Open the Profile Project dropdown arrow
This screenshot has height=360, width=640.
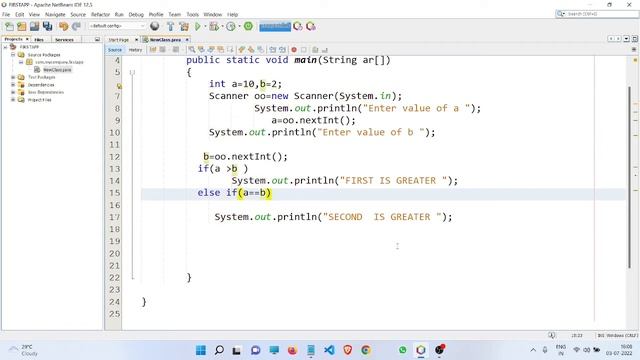click(x=239, y=27)
